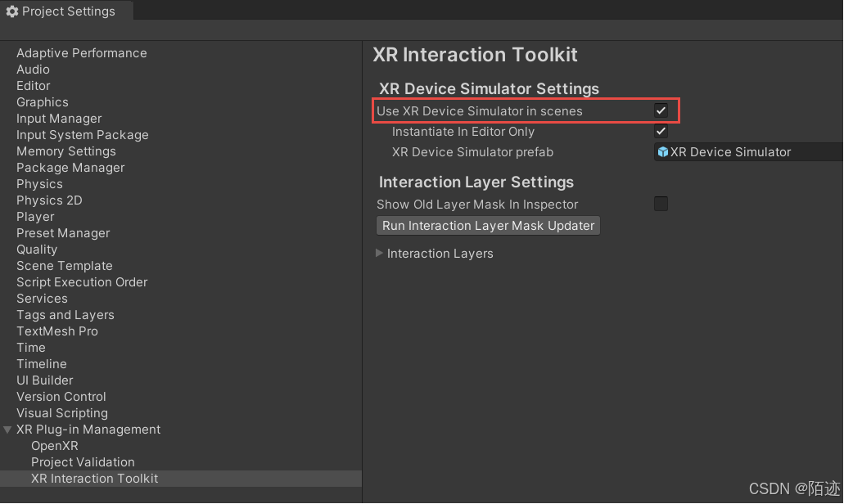Select Time settings category

tap(30, 348)
